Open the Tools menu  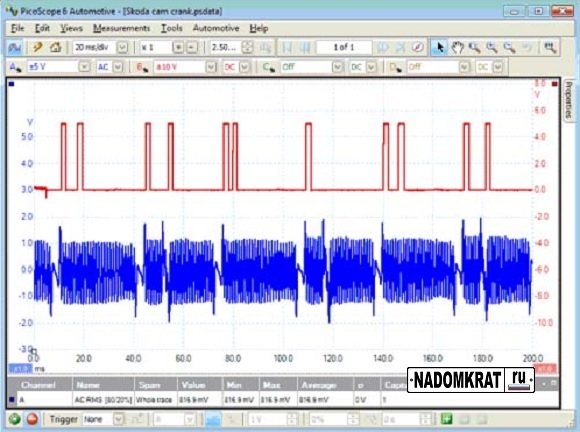pos(172,28)
